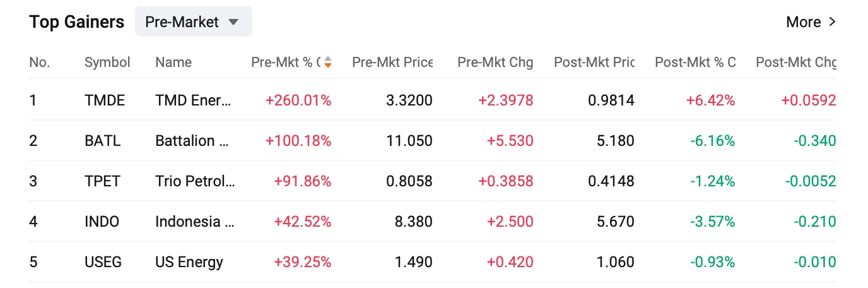Sort by Pre-Mkt Price column
The width and height of the screenshot is (868, 288).
[x=392, y=62]
